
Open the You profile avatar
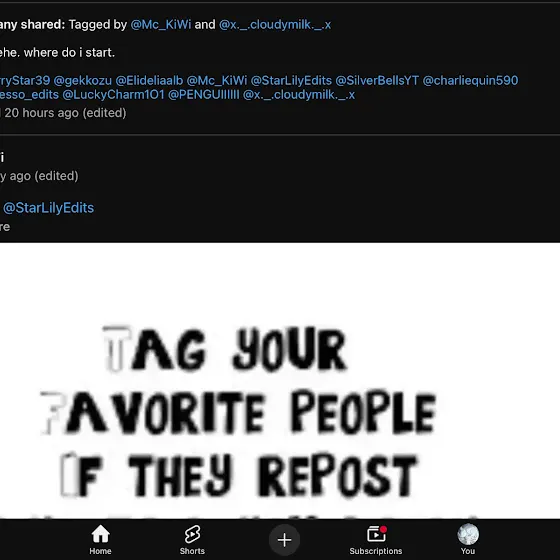468,534
